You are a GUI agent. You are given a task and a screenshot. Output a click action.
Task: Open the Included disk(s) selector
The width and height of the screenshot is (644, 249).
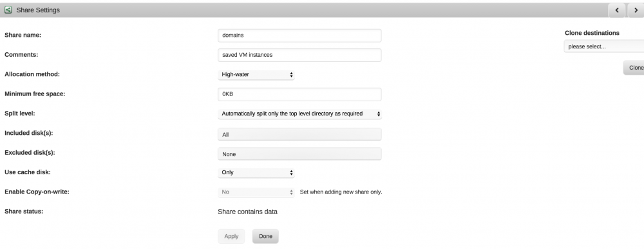(x=299, y=134)
